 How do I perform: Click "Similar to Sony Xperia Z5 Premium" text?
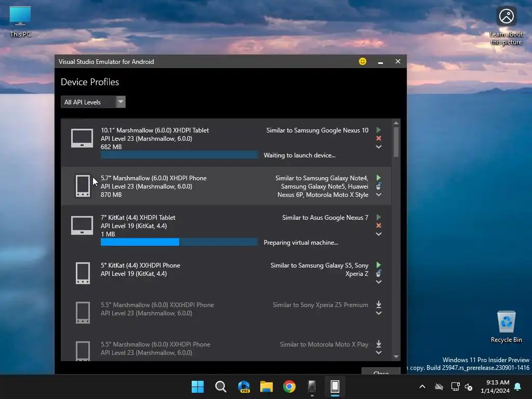320,304
